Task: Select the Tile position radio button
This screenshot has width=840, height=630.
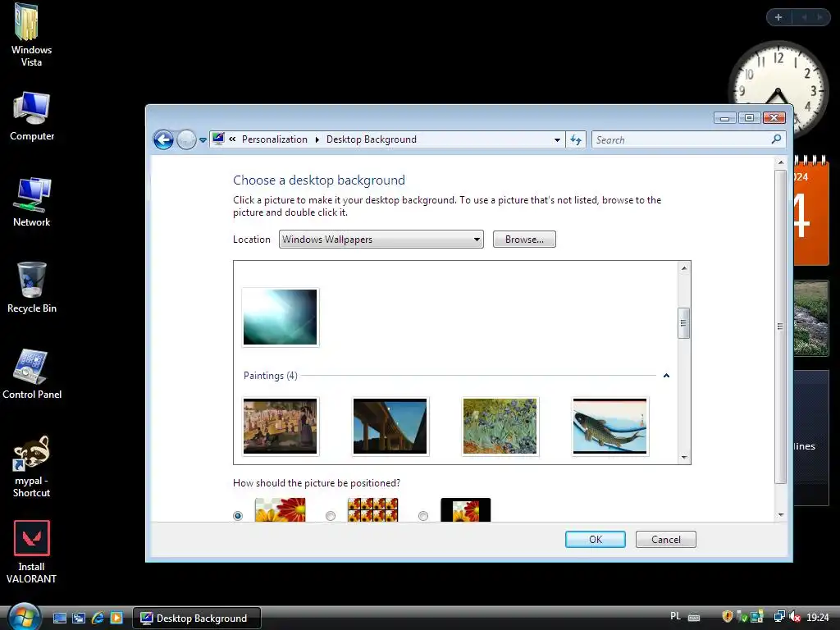Action: coord(331,515)
